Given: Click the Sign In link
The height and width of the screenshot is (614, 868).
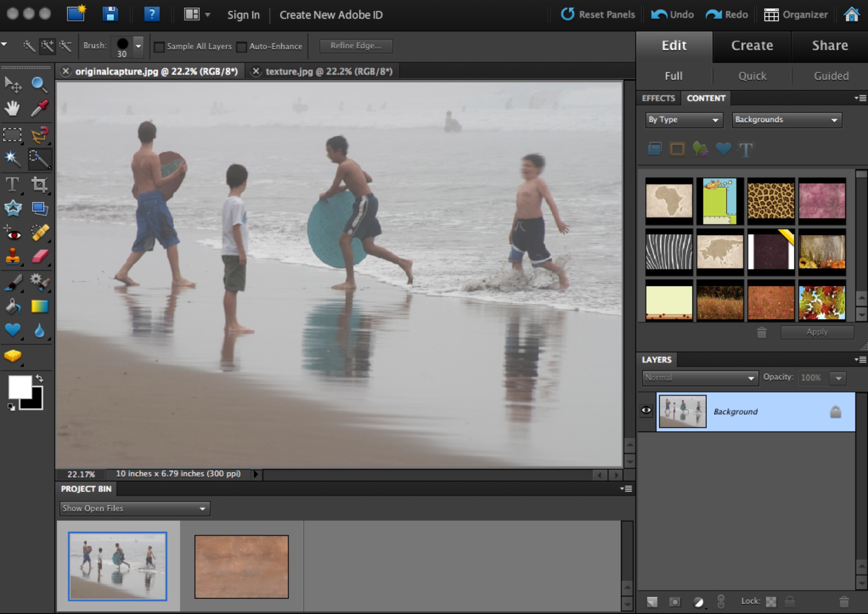Looking at the screenshot, I should (243, 15).
